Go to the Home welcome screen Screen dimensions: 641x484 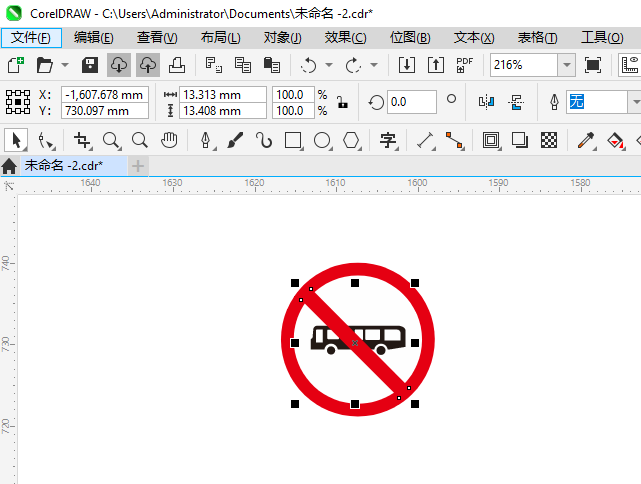[9, 166]
